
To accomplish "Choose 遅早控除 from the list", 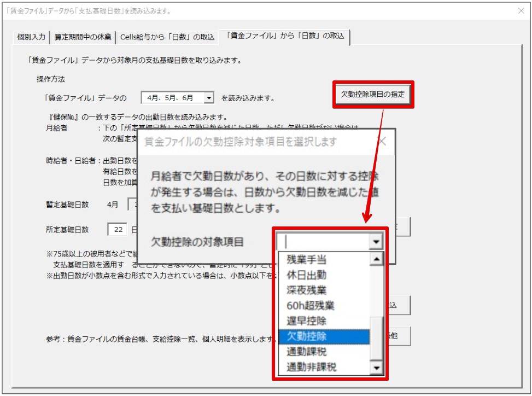I will tap(324, 321).
